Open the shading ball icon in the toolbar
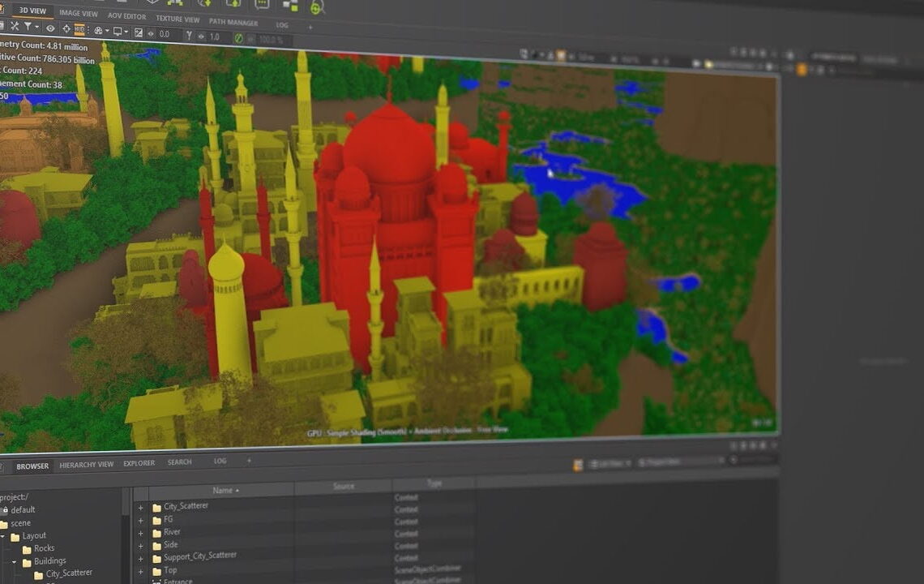924x584 pixels. 98,32
